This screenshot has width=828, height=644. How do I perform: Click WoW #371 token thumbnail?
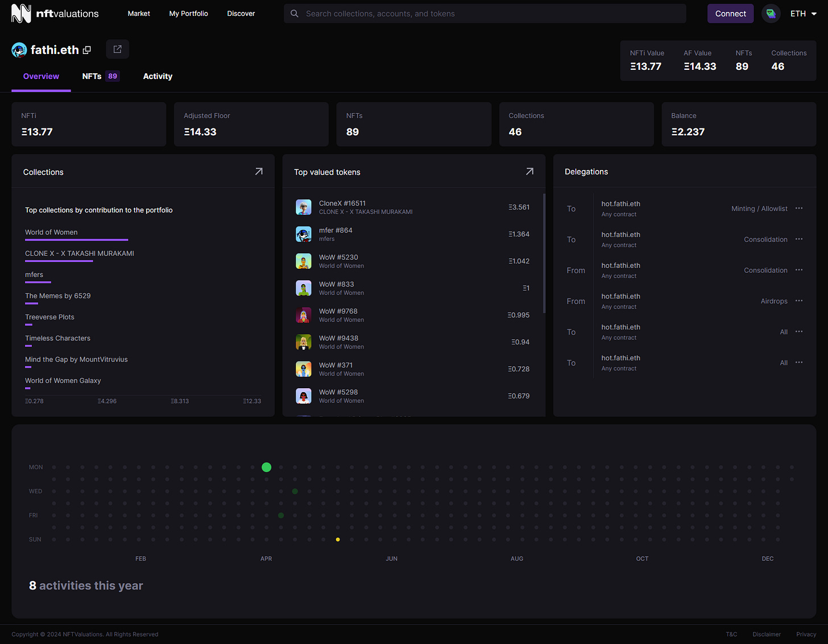pyautogui.click(x=304, y=369)
